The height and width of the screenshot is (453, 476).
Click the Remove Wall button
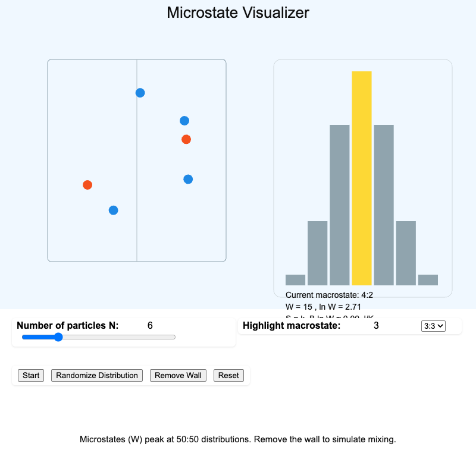178,375
